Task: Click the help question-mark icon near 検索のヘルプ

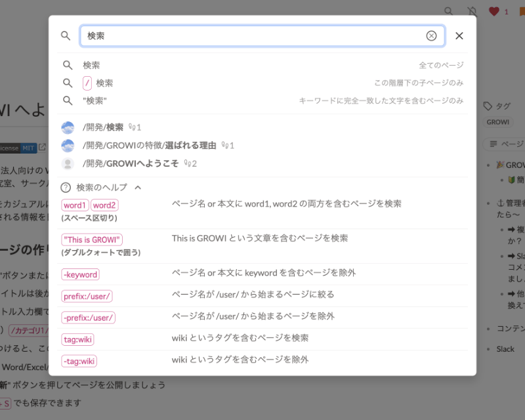Action: tap(66, 187)
